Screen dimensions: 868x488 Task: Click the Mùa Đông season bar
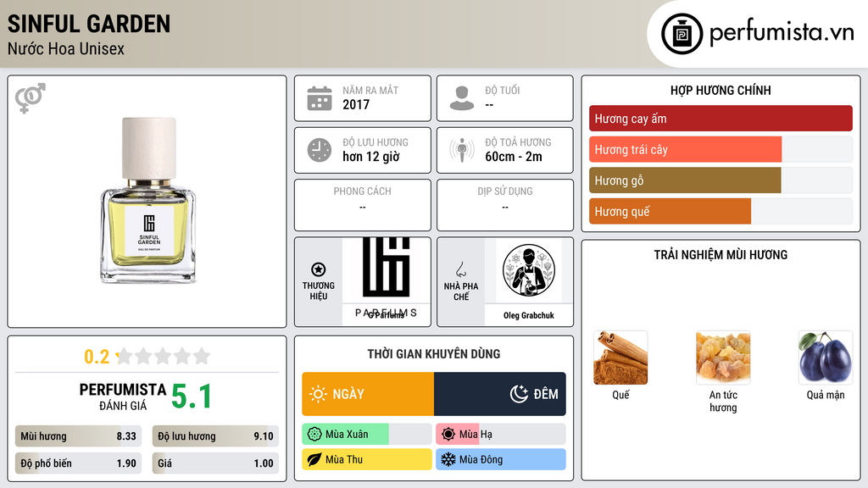[501, 459]
